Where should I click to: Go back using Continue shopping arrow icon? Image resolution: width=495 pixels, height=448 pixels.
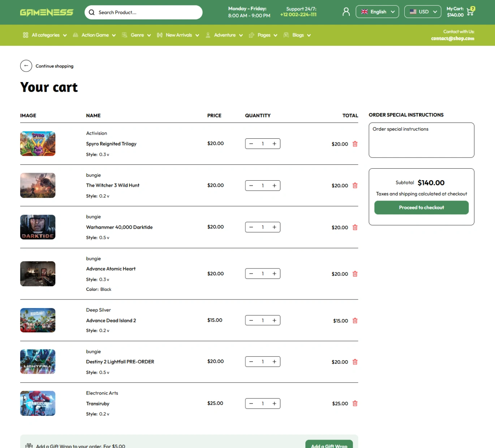[26, 66]
